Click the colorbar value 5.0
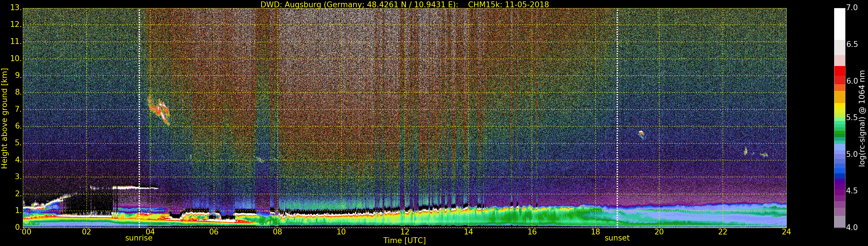The image size is (868, 246). point(852,154)
